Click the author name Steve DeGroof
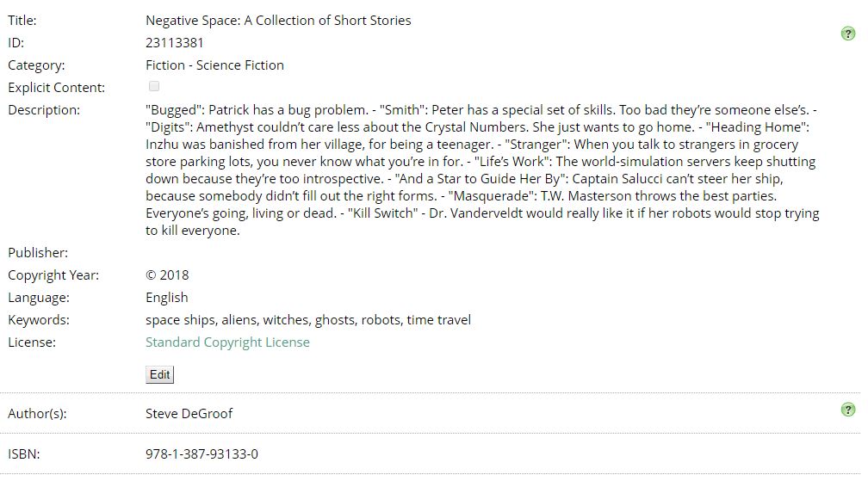868x481 pixels. [x=189, y=413]
